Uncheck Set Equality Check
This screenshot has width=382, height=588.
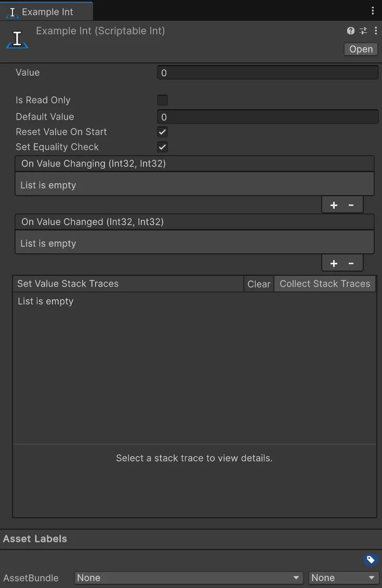click(x=162, y=147)
